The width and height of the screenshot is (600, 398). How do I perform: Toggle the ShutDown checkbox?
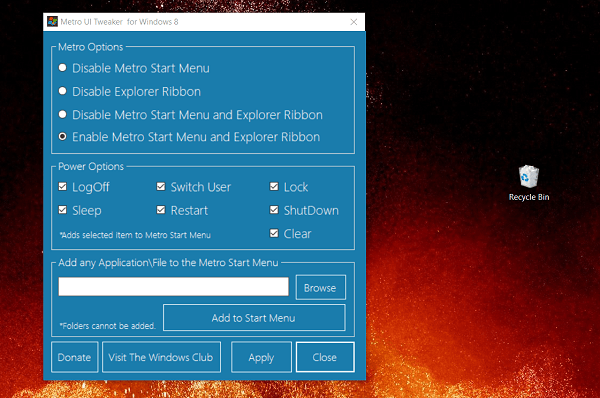[274, 210]
